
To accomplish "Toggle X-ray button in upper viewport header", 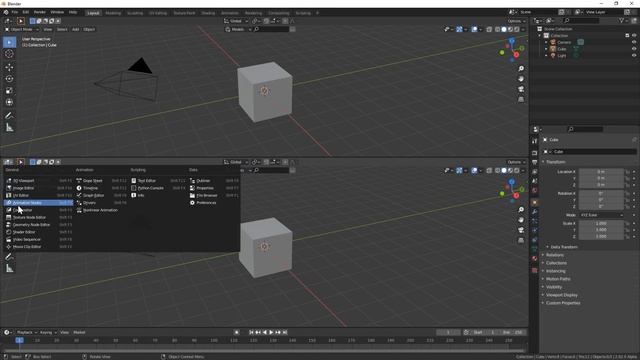I will [489, 29].
